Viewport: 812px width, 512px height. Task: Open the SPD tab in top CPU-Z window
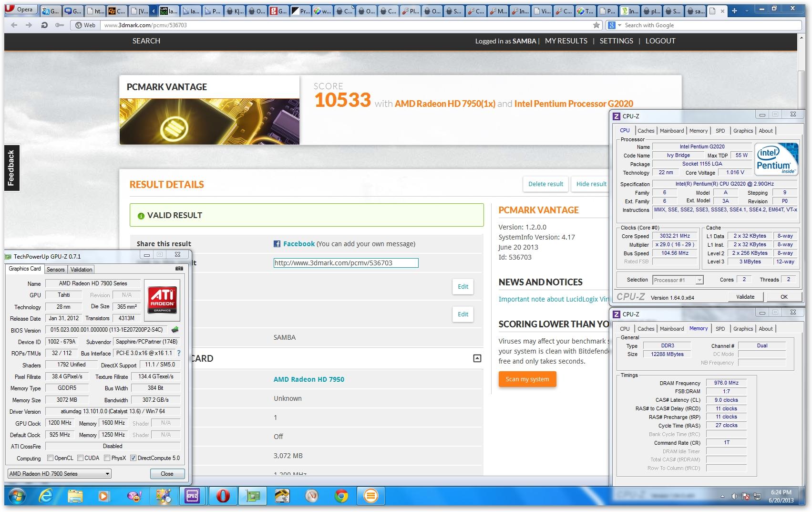pos(720,131)
